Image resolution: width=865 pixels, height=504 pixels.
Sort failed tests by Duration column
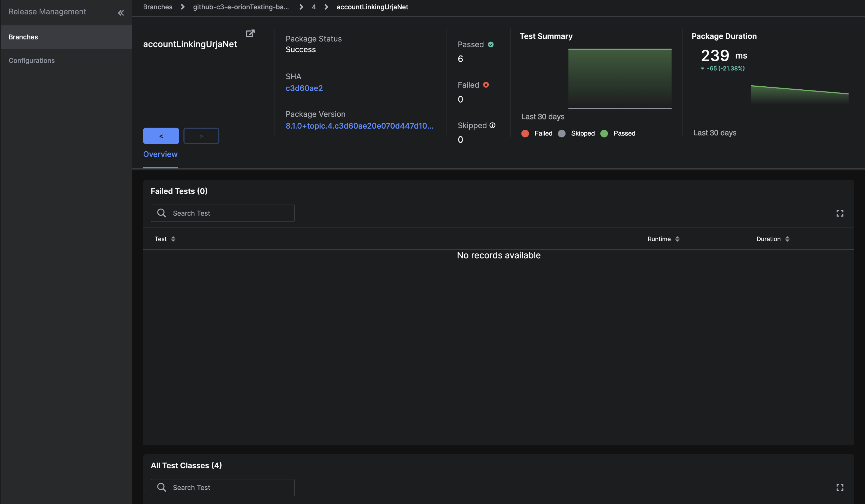tap(772, 239)
